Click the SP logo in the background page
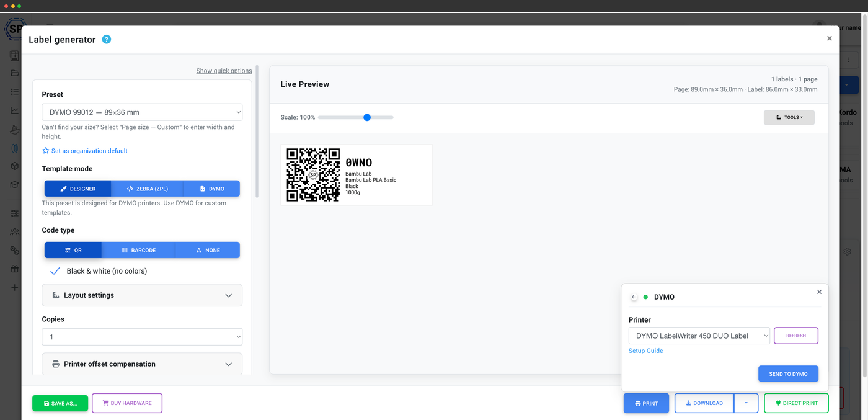Viewport: 868px width, 420px height. pyautogui.click(x=14, y=29)
